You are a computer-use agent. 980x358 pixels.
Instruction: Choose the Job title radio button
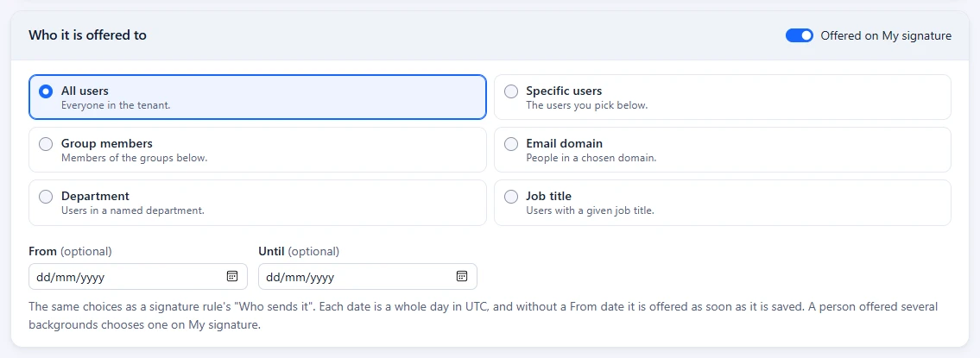(x=511, y=196)
